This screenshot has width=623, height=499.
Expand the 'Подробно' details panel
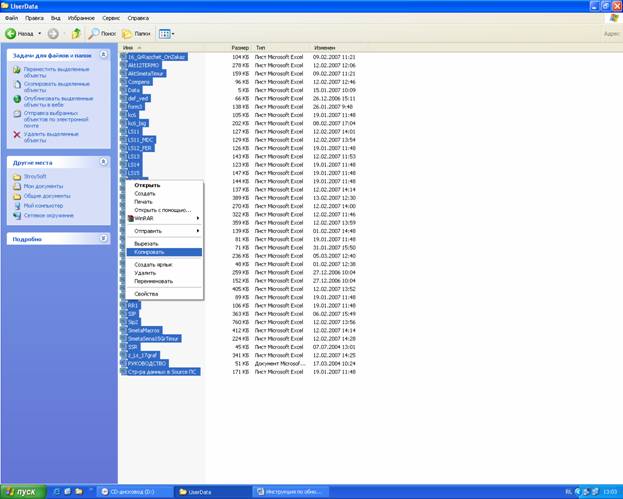coord(104,239)
